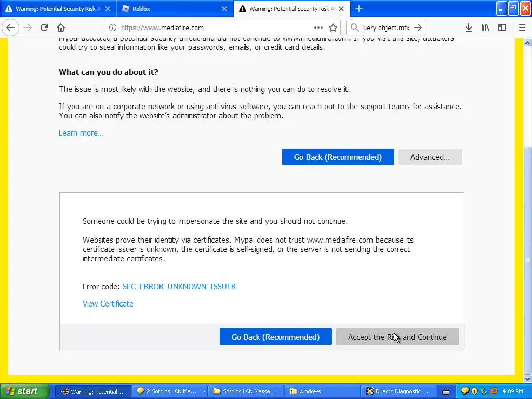Click the 4:09 PM system clock

coord(513,392)
